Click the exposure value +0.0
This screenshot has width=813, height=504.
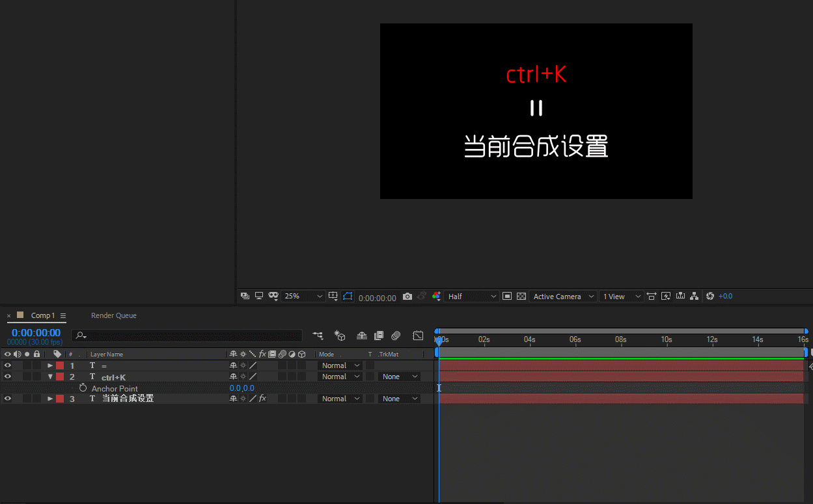(x=725, y=296)
